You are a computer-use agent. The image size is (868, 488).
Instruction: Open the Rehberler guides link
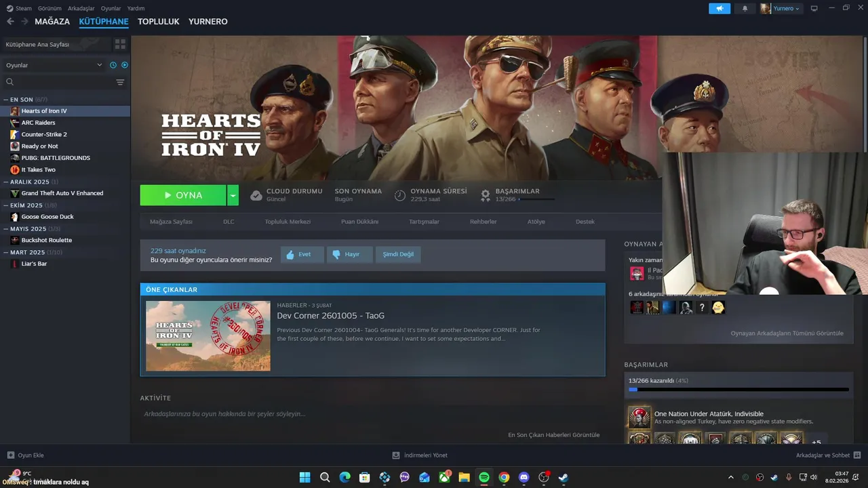click(484, 222)
